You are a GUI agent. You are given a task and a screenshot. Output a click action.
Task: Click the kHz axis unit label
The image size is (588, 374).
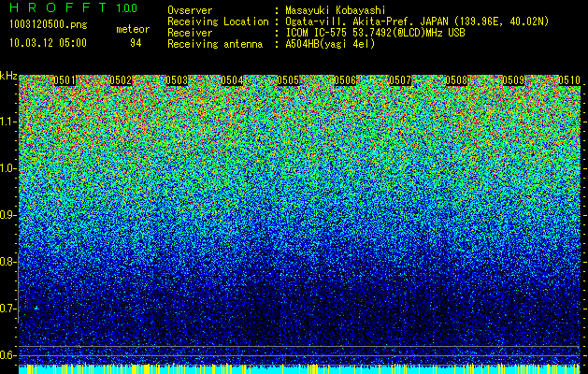click(8, 76)
